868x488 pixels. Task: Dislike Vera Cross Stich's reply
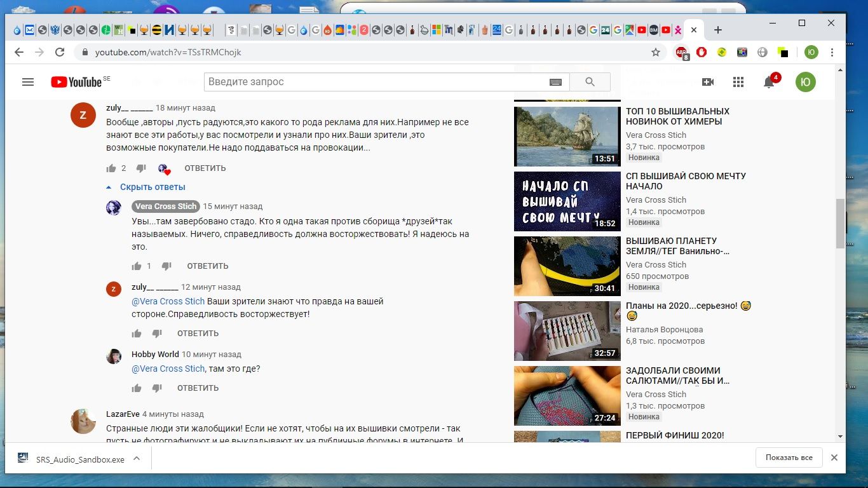click(166, 266)
